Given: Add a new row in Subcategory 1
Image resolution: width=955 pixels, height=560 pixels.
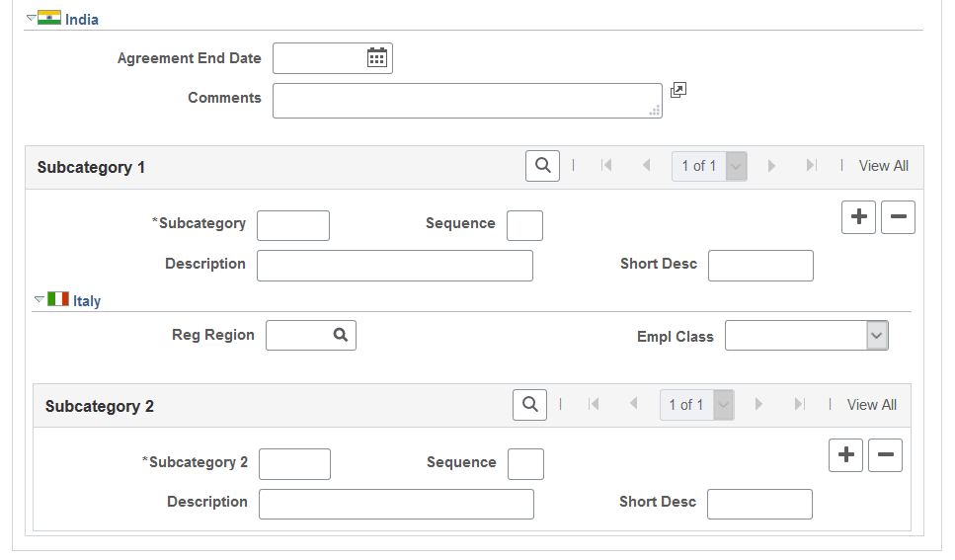Looking at the screenshot, I should coord(858,217).
